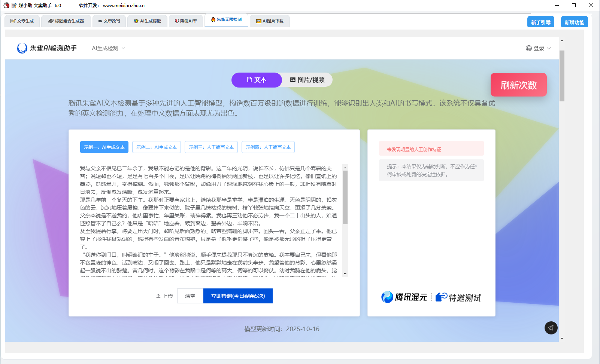Open the 文章生成 tab
The height and width of the screenshot is (364, 600).
(22, 21)
